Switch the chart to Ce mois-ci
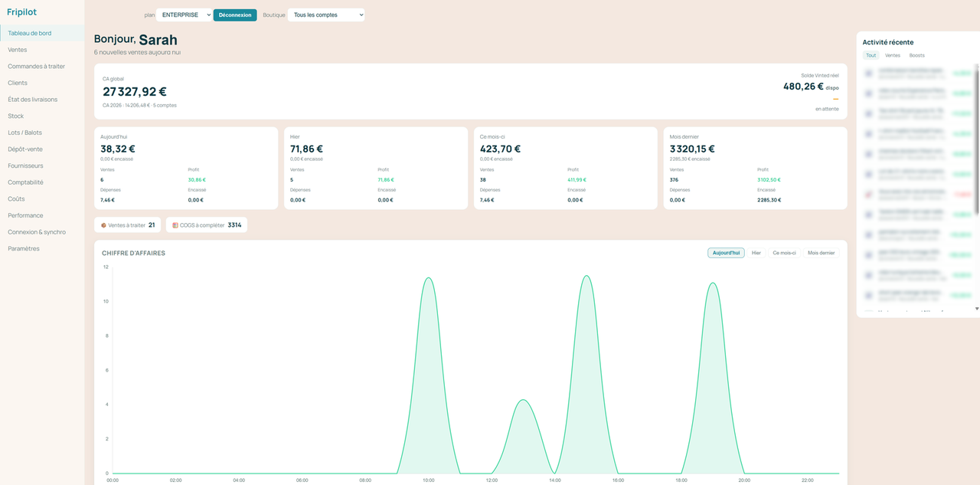The width and height of the screenshot is (980, 485). pos(784,253)
